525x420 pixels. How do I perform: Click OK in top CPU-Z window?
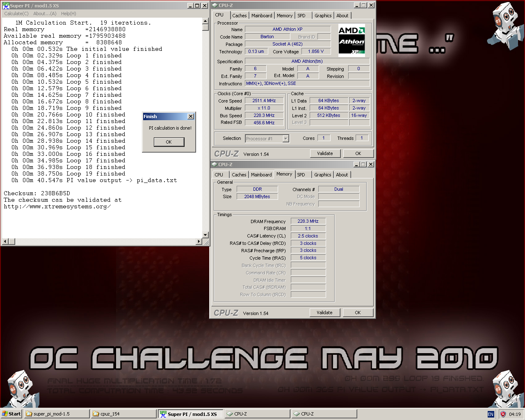(x=358, y=153)
